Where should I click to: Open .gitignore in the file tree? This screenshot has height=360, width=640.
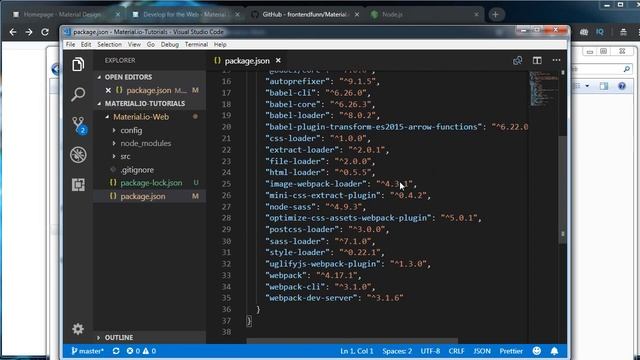coord(149,170)
